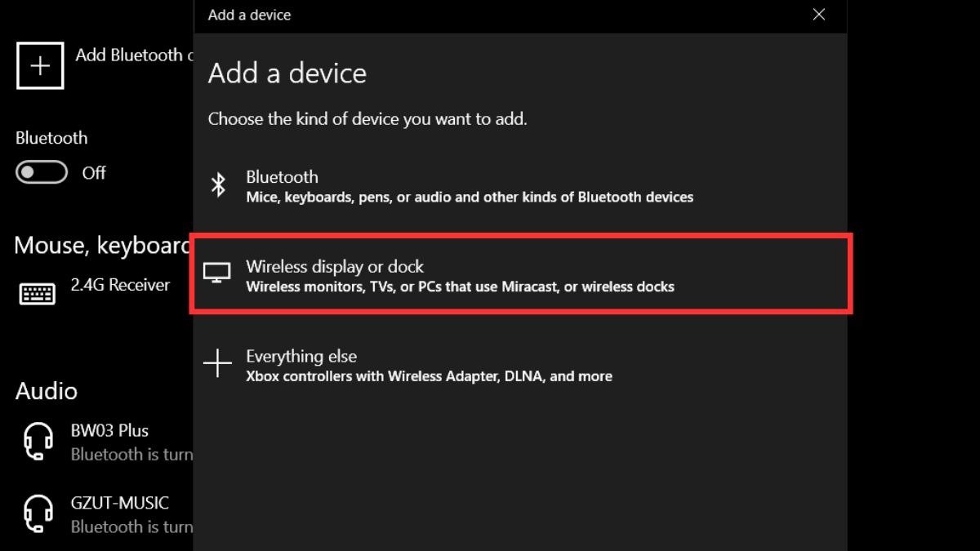Click the Bluetooth symbol icon in dialog
980x551 pixels.
[218, 185]
